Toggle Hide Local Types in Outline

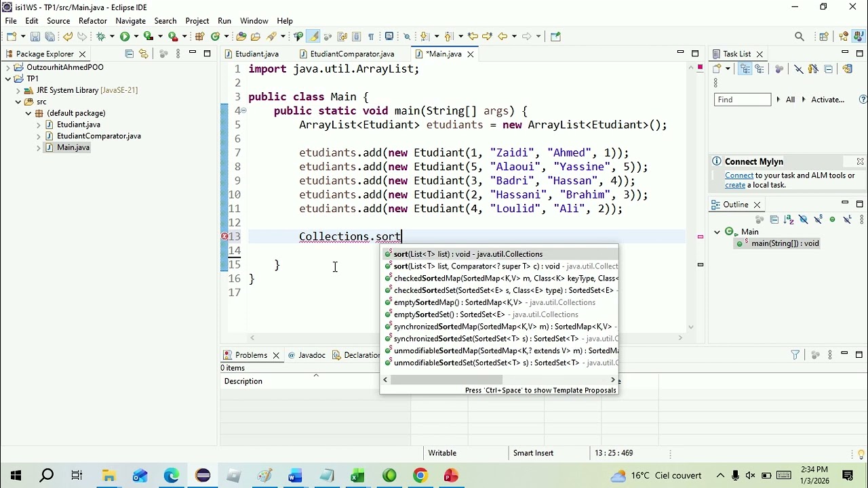pos(847,220)
